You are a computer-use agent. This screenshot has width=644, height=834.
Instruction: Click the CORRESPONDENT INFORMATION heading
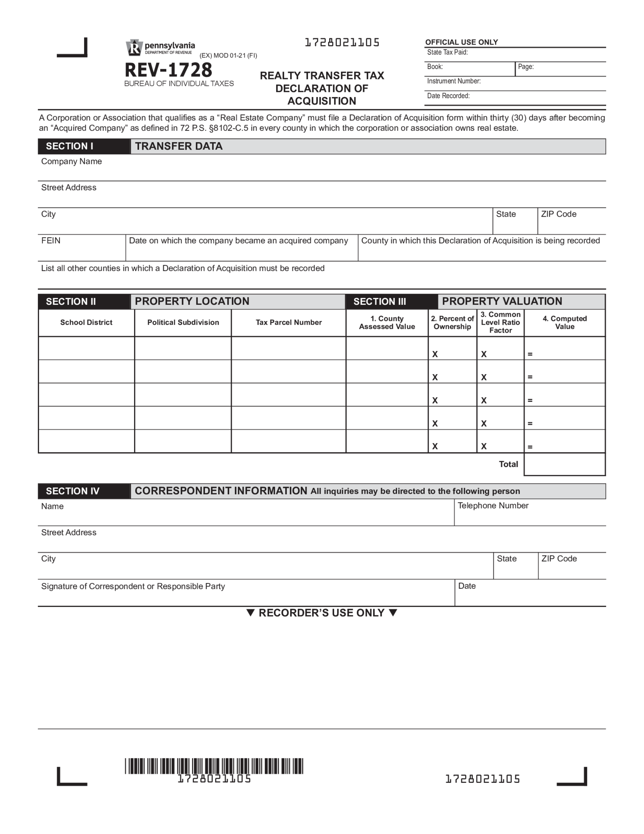(x=221, y=491)
